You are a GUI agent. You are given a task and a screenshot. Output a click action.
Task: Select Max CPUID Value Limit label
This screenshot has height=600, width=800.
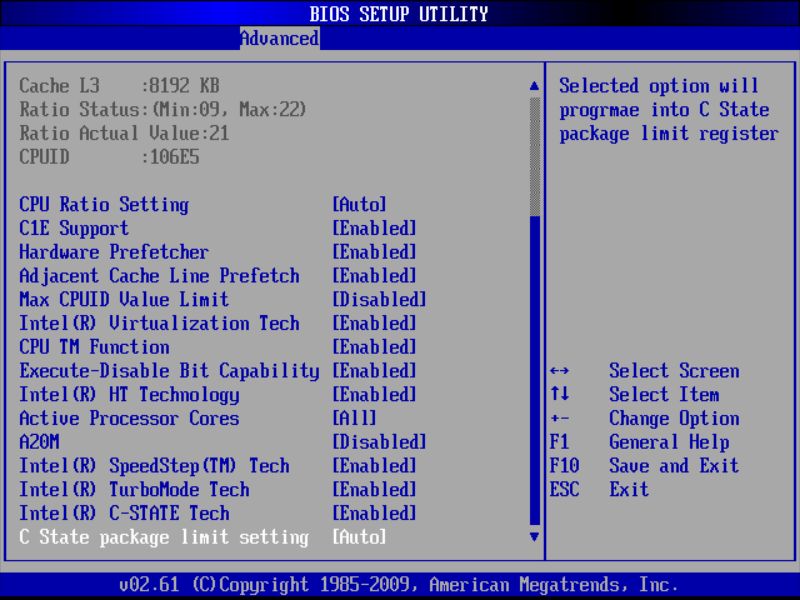click(124, 299)
